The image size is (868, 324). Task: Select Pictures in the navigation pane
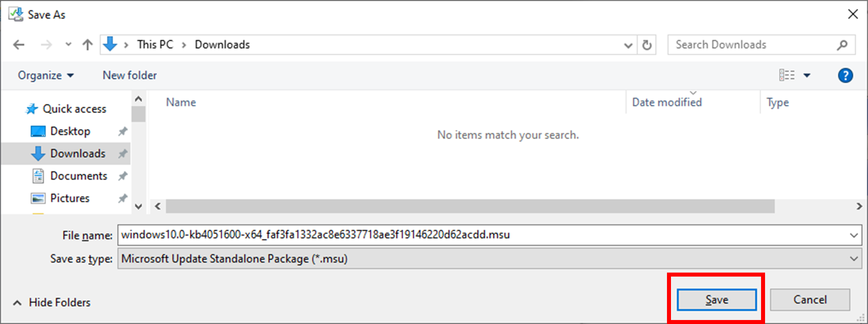pyautogui.click(x=70, y=198)
